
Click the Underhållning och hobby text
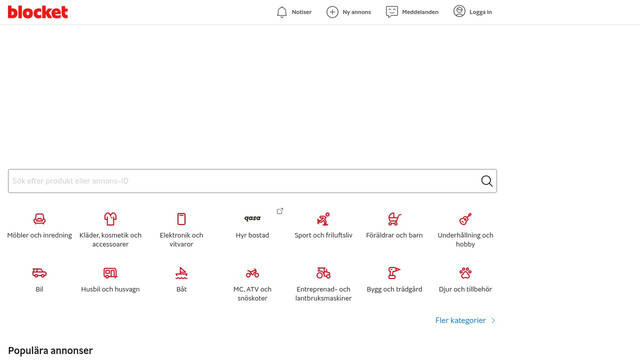[465, 240]
